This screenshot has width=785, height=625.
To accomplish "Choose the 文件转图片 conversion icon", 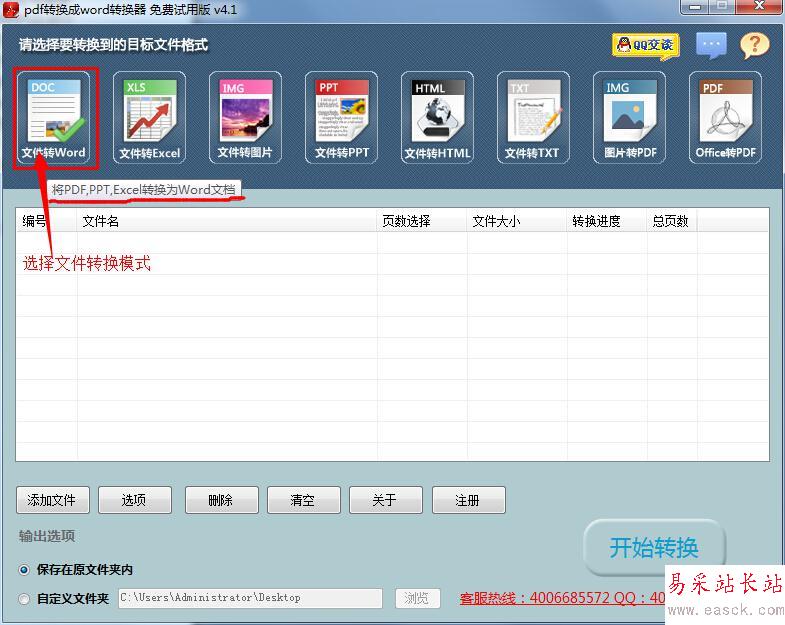I will click(245, 118).
